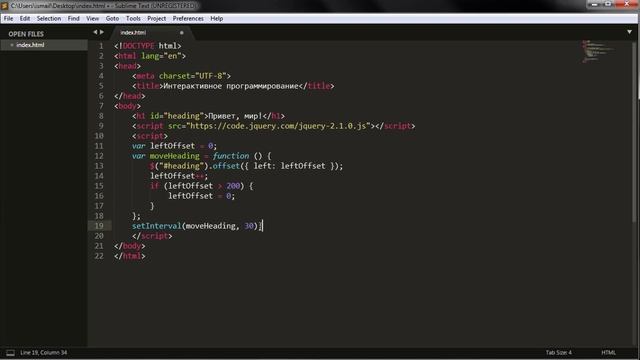Go to the previous tab with left arrow
Screen dimensions: 640x360
(x=95, y=32)
